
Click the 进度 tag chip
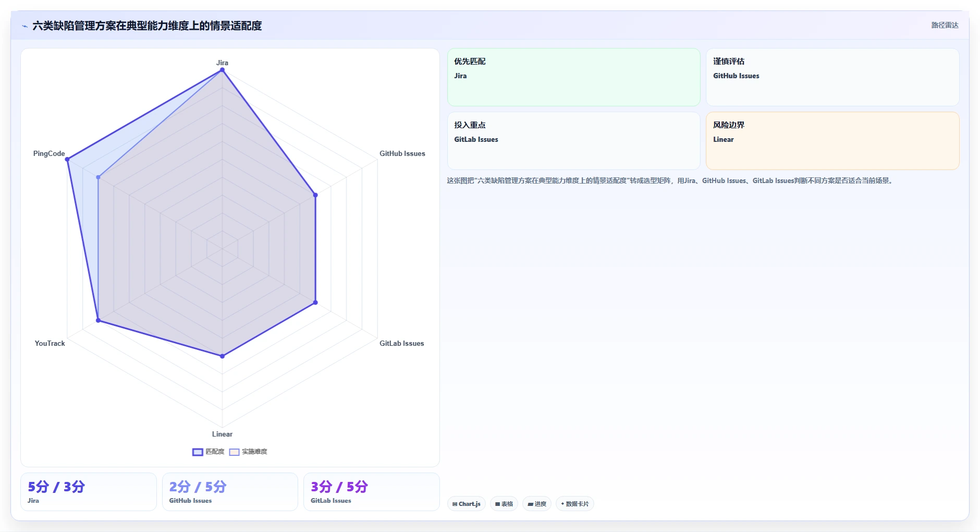[x=537, y=504]
